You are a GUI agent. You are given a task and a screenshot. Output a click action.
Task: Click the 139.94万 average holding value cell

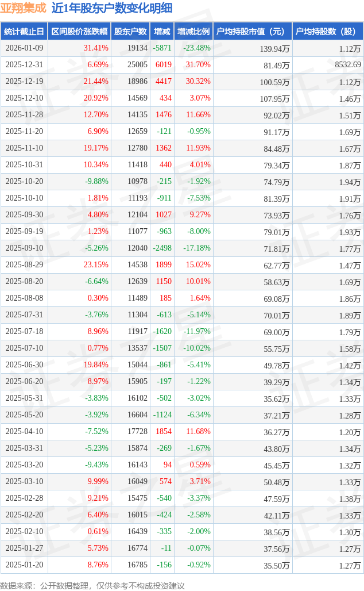pyautogui.click(x=274, y=49)
